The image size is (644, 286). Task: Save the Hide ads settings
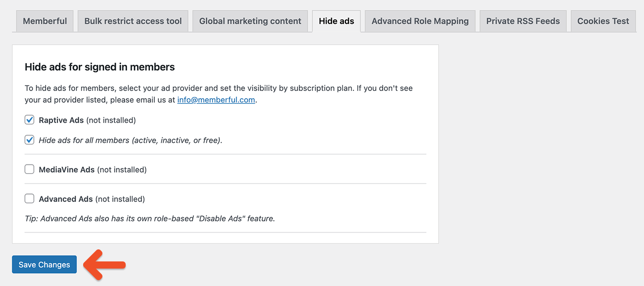(44, 264)
